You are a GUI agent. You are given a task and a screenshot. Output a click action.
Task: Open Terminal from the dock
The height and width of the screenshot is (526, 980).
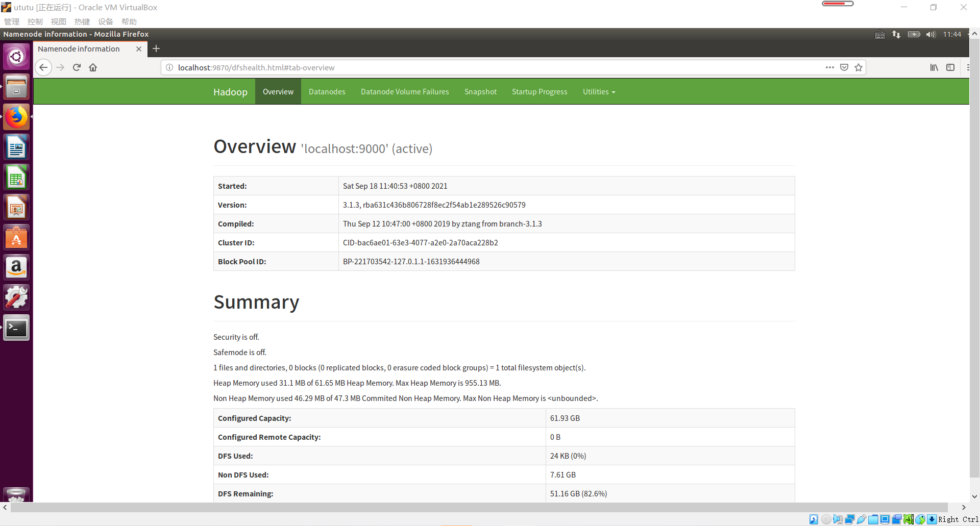pyautogui.click(x=16, y=328)
